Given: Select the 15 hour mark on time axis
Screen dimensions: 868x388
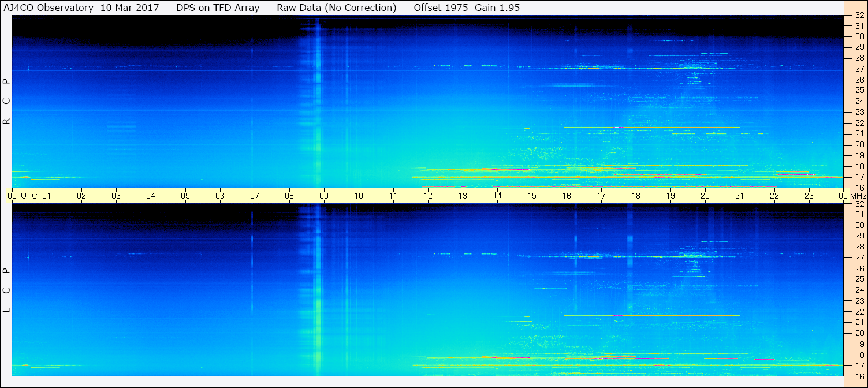Looking at the screenshot, I should pyautogui.click(x=532, y=196).
